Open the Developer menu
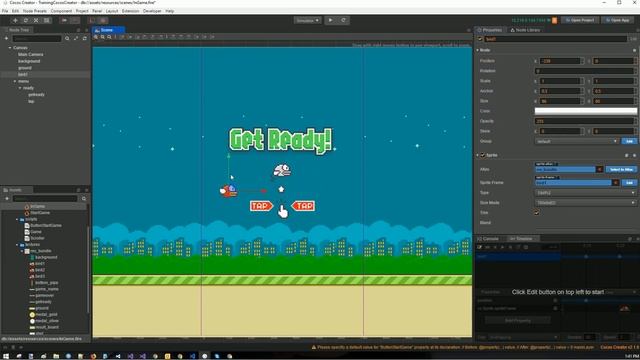640x360 pixels. point(152,11)
